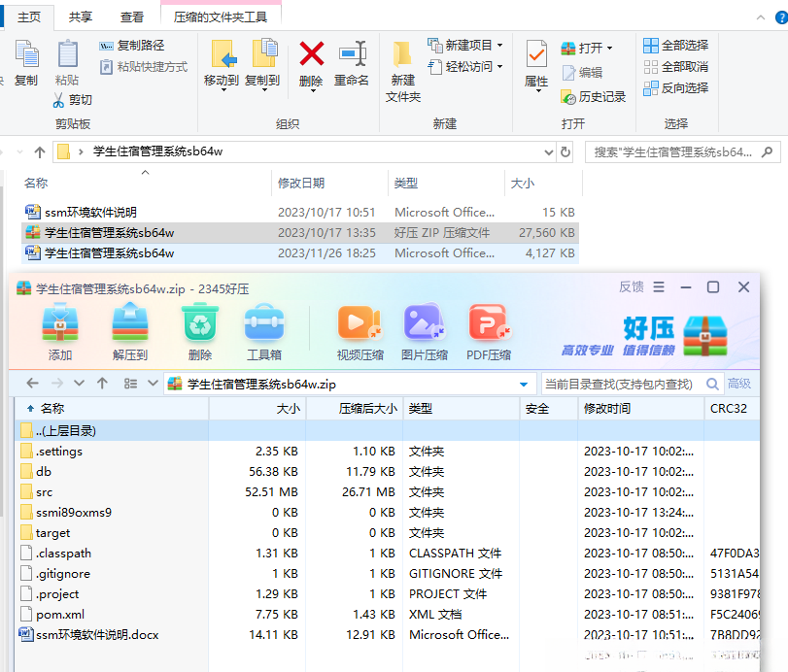This screenshot has height=672, width=788.
Task: Click the 好压 search magnifier icon
Action: tap(712, 385)
